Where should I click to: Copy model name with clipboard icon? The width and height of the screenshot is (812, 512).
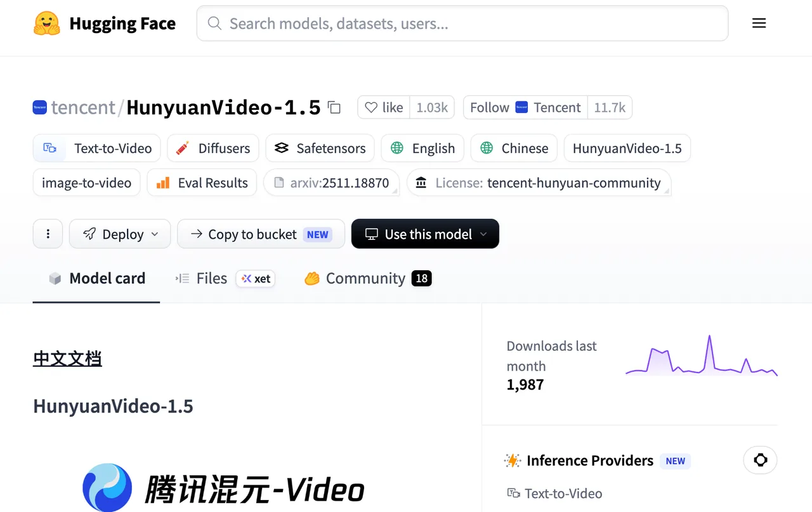(x=334, y=107)
